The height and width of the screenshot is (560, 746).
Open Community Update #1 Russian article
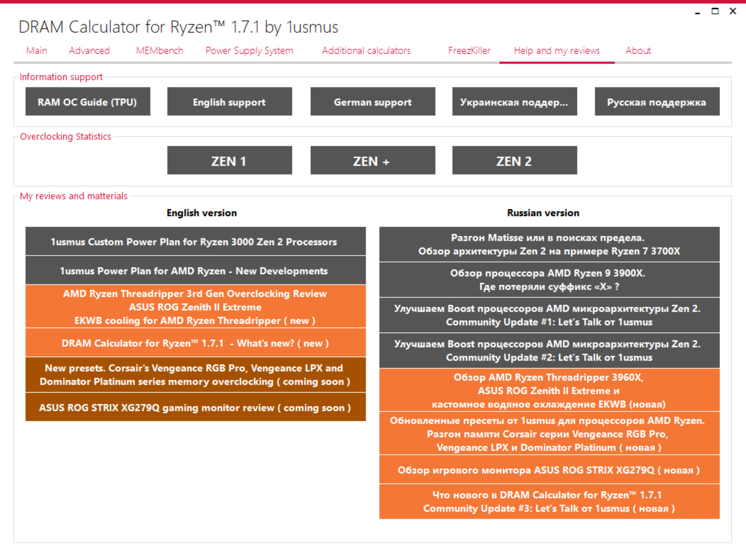(549, 315)
